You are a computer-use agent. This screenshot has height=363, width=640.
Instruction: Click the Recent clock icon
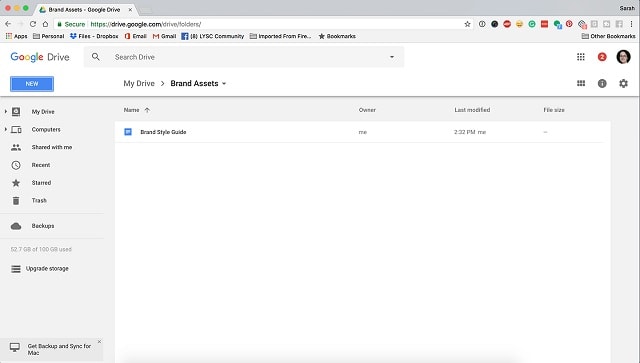(16, 165)
